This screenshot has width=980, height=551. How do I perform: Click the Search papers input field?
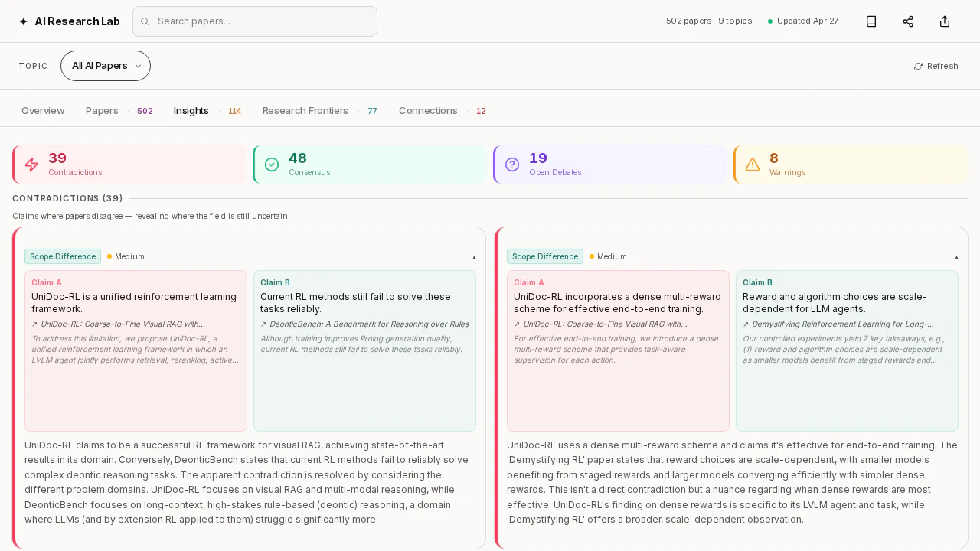[255, 21]
